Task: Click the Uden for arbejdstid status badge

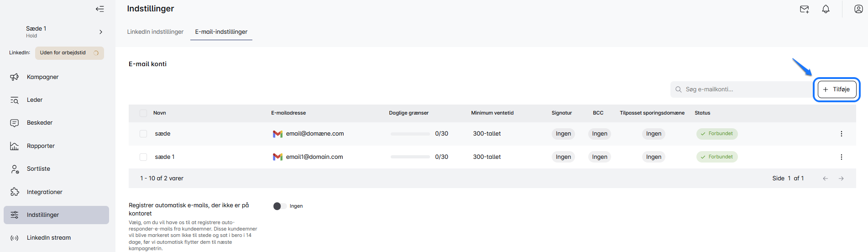Action: click(69, 53)
